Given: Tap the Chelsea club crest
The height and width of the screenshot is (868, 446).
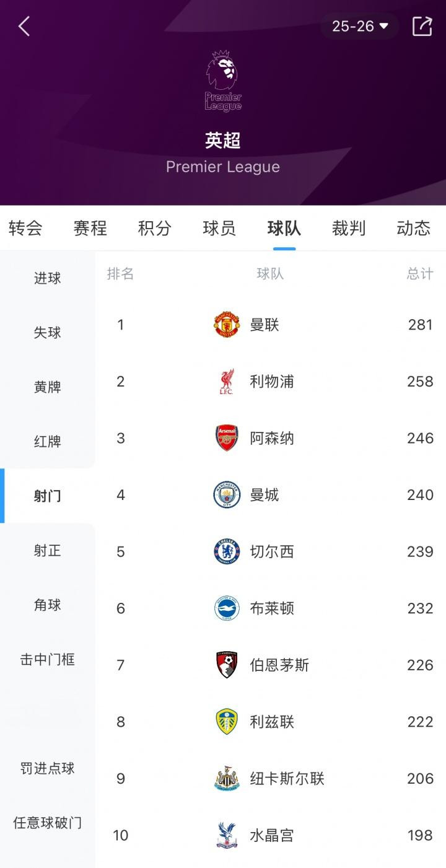Looking at the screenshot, I should (227, 551).
